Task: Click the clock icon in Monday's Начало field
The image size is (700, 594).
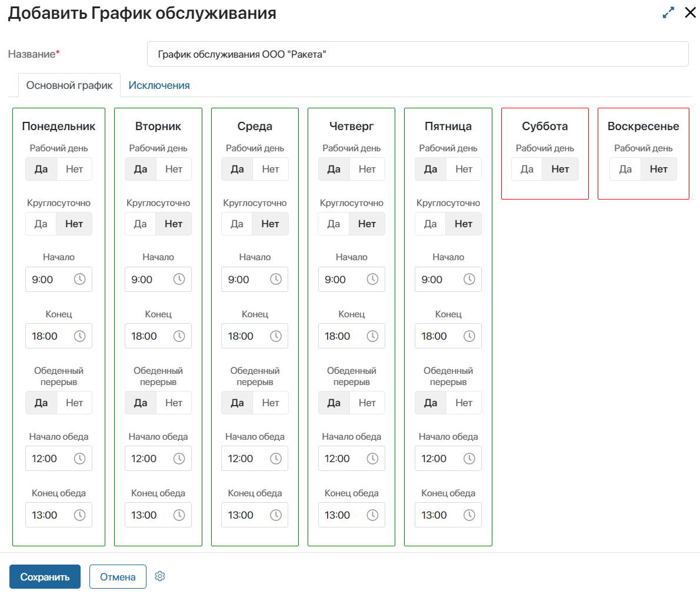Action: click(79, 280)
